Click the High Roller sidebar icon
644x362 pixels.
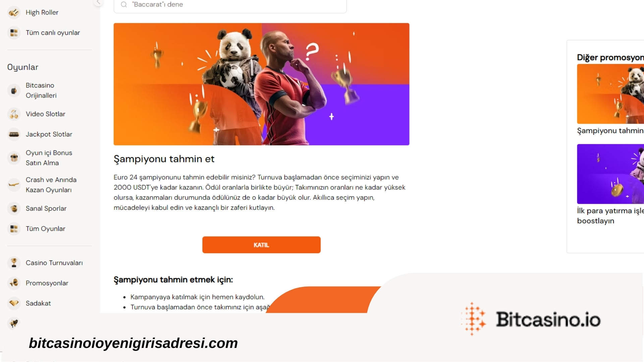(x=13, y=12)
